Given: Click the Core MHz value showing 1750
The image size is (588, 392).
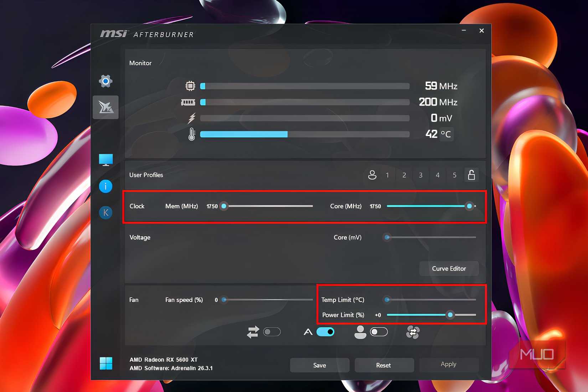Looking at the screenshot, I should (x=375, y=206).
